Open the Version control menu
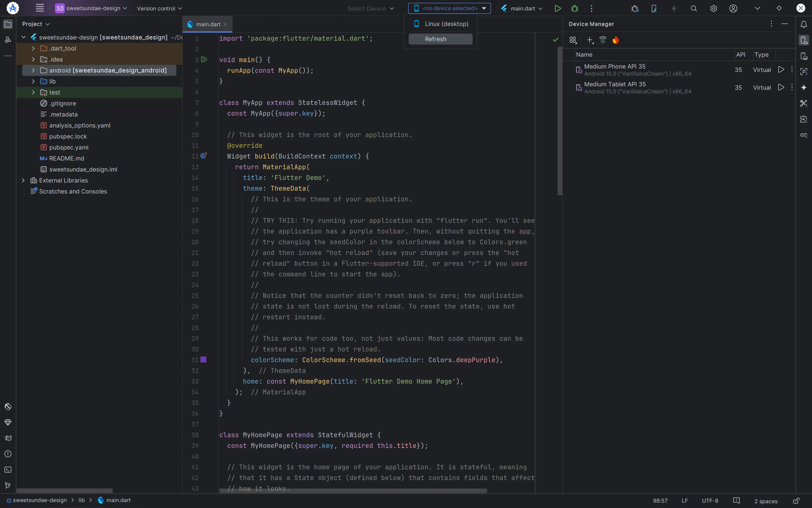This screenshot has width=812, height=508. [159, 8]
